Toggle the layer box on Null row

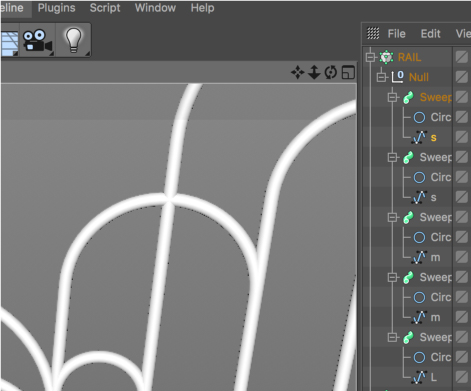point(462,77)
